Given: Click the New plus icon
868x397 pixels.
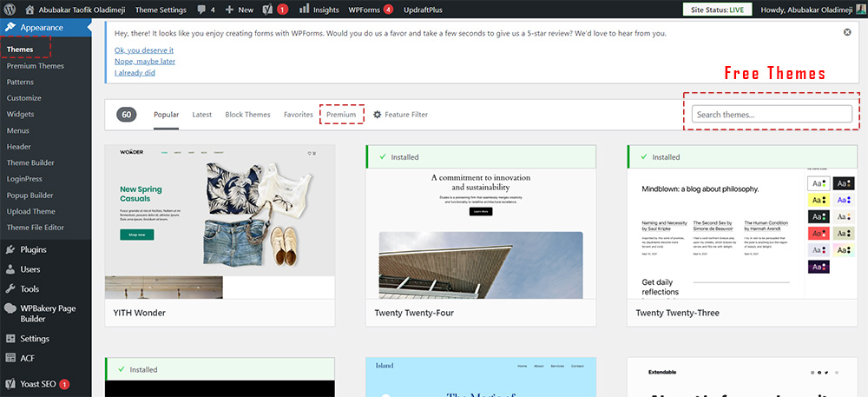Looking at the screenshot, I should [x=230, y=10].
